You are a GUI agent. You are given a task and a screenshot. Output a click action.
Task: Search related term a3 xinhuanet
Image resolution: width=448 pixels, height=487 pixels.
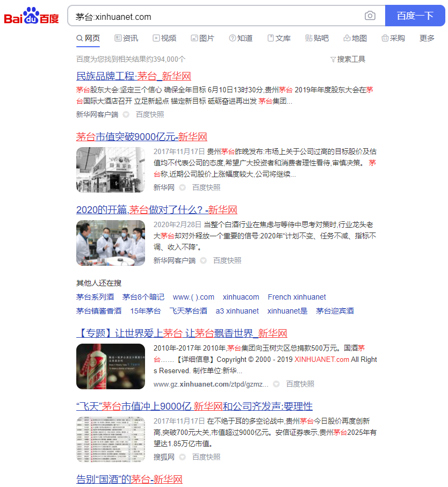point(237,311)
